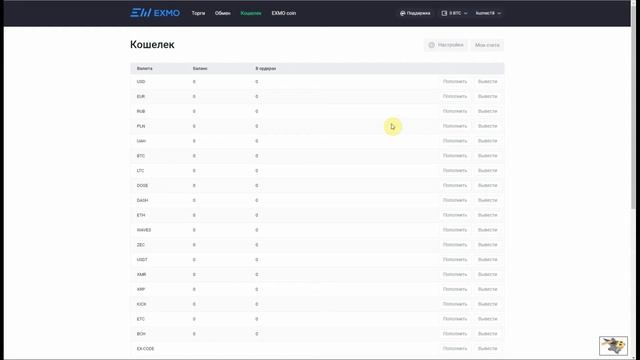Click Пополнить in the ETH row
640x360 pixels.
point(455,215)
